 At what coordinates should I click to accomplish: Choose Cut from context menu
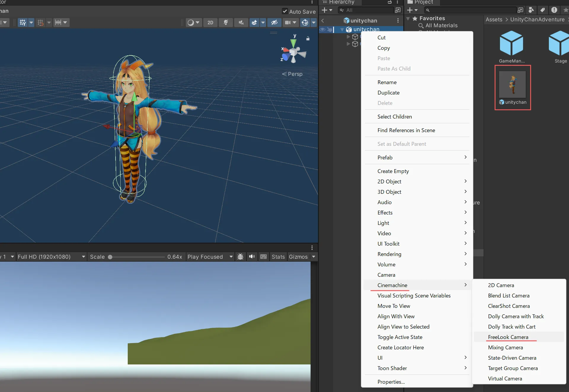click(417, 38)
